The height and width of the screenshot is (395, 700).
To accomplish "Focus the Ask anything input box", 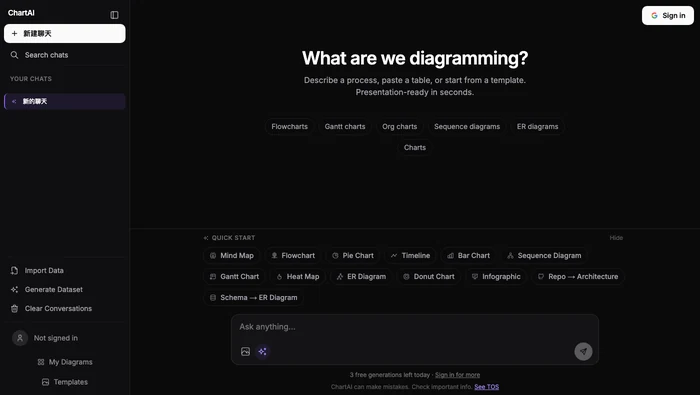I will 415,327.
